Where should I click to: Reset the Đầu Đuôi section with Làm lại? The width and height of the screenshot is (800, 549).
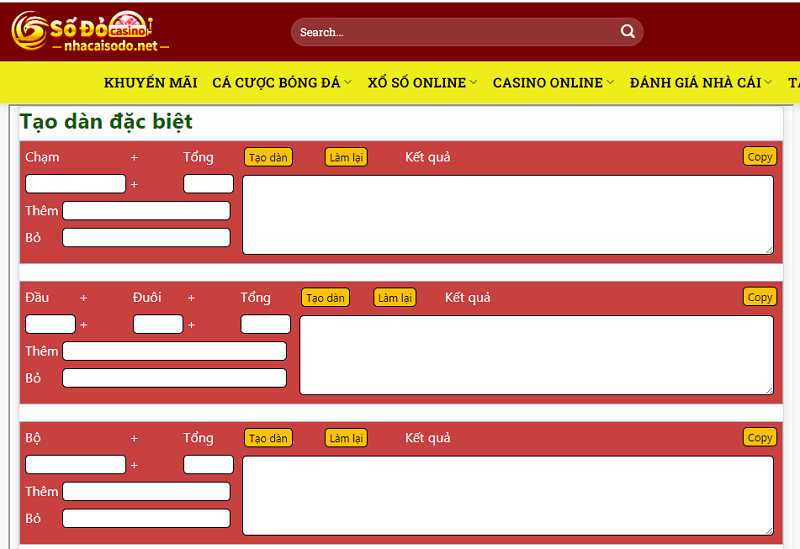point(395,298)
